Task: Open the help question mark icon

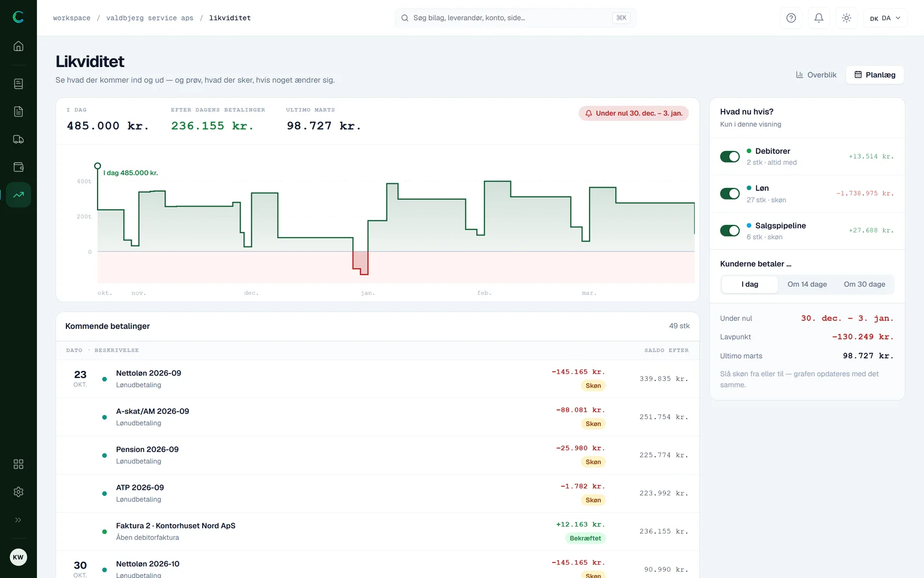Action: (x=791, y=18)
